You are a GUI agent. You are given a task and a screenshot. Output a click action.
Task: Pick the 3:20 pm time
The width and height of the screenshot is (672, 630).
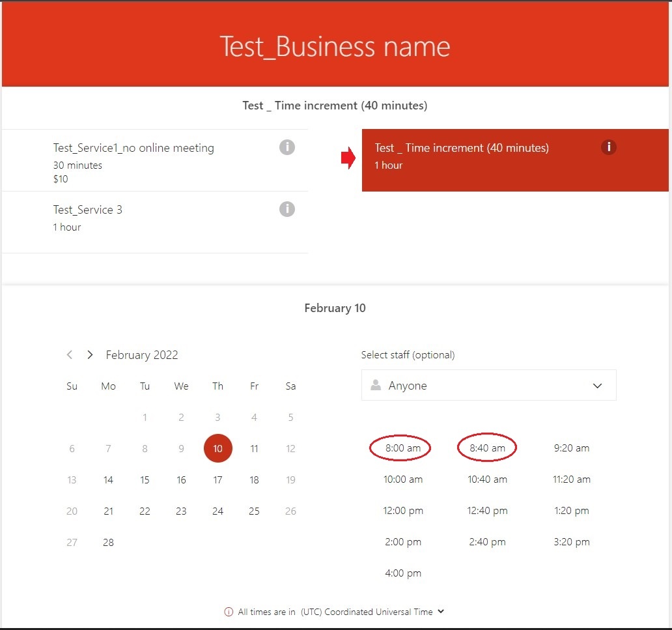click(572, 541)
